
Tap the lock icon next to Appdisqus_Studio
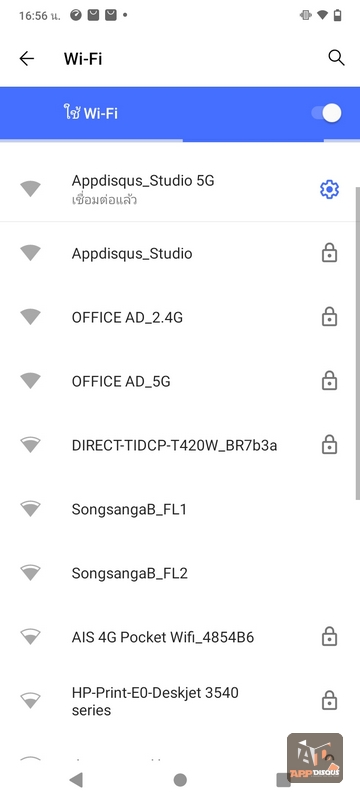tap(329, 253)
